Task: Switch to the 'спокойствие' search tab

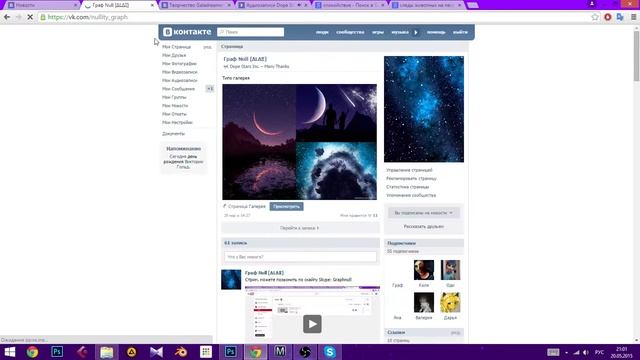Action: click(349, 5)
